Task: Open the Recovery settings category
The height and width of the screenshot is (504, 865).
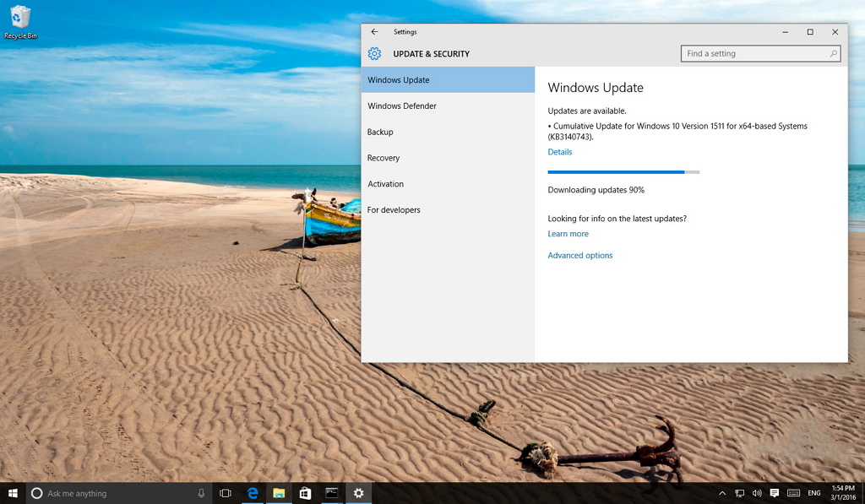Action: point(448,158)
